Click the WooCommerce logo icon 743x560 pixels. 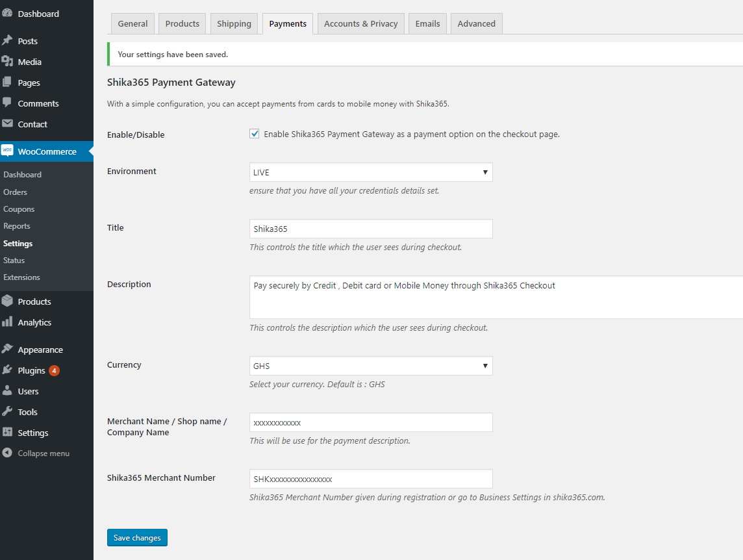click(7, 151)
